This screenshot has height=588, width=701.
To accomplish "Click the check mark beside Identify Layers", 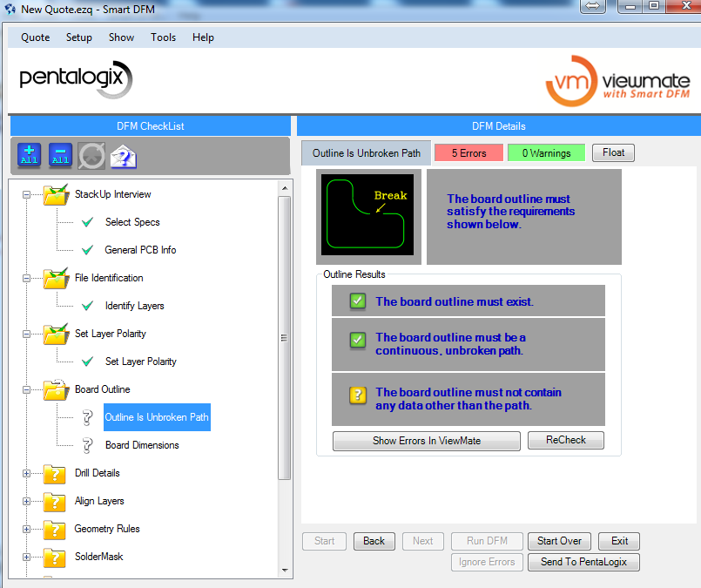I will (x=88, y=306).
